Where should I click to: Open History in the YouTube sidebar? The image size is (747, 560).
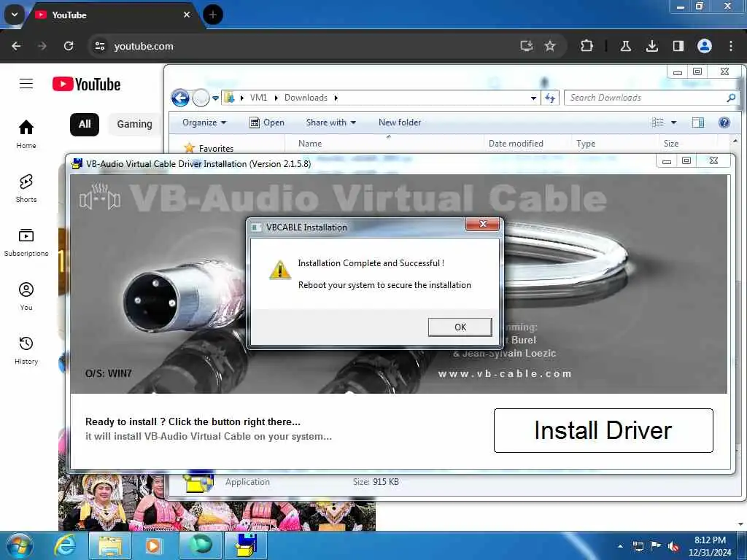click(x=26, y=350)
